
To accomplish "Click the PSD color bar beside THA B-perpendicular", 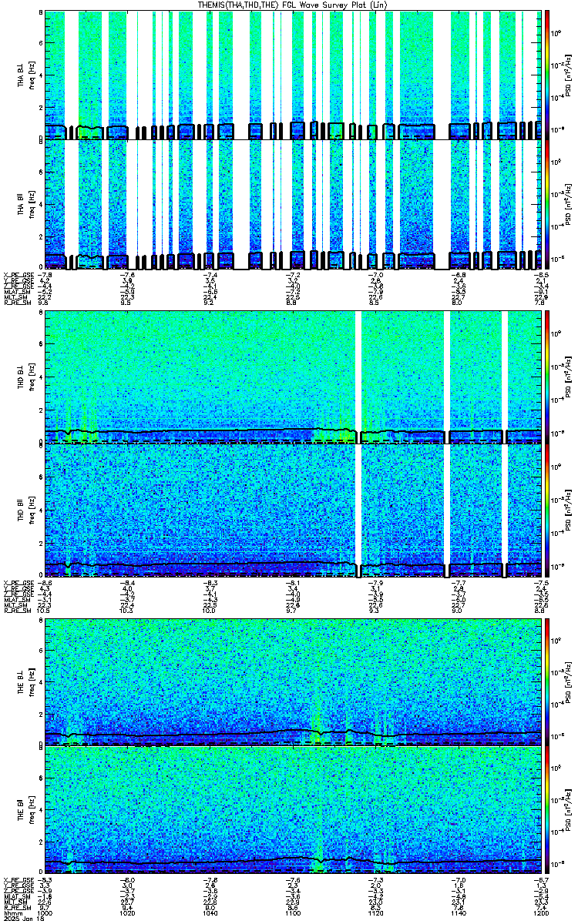I will coord(547,75).
